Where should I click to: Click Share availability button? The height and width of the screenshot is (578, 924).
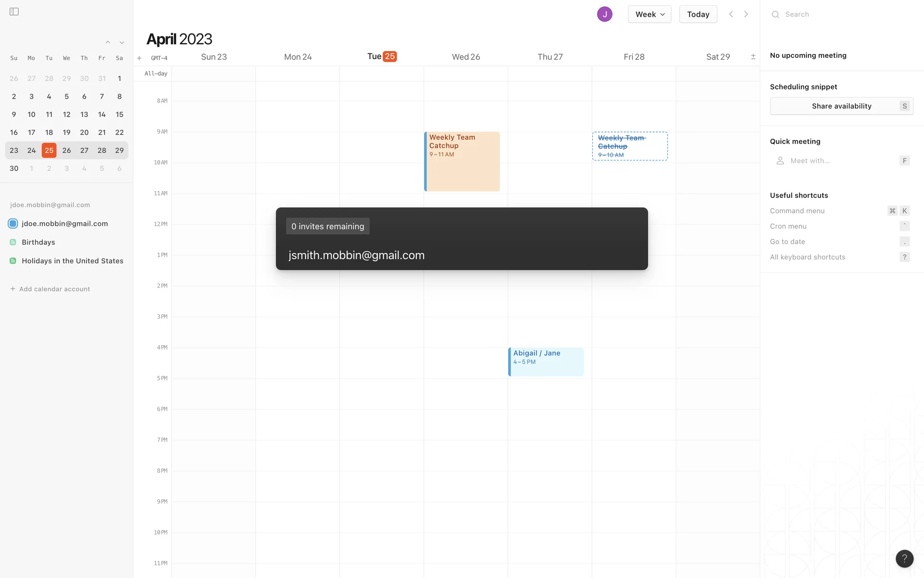tap(841, 106)
